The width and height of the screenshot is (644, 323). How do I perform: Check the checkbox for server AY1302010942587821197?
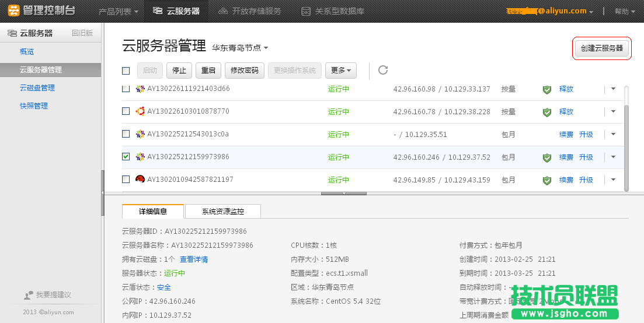point(126,180)
